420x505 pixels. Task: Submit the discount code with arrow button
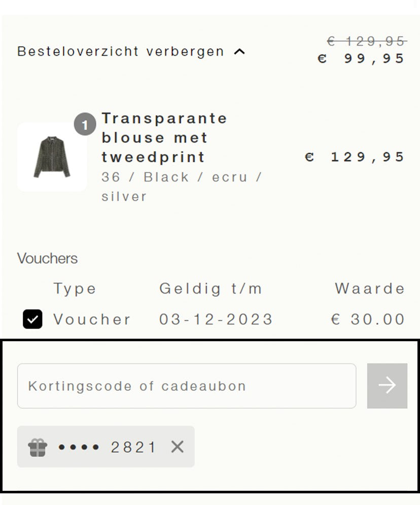[387, 386]
